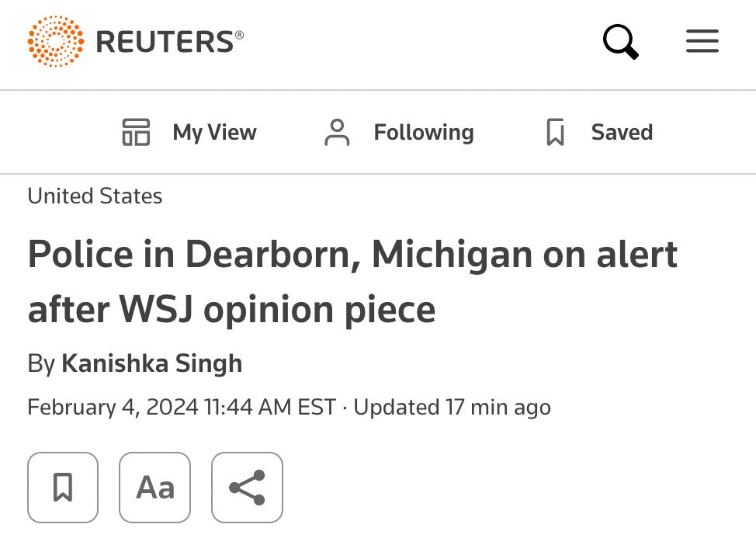The image size is (756, 545).
Task: Share this article via share button
Action: [x=247, y=488]
